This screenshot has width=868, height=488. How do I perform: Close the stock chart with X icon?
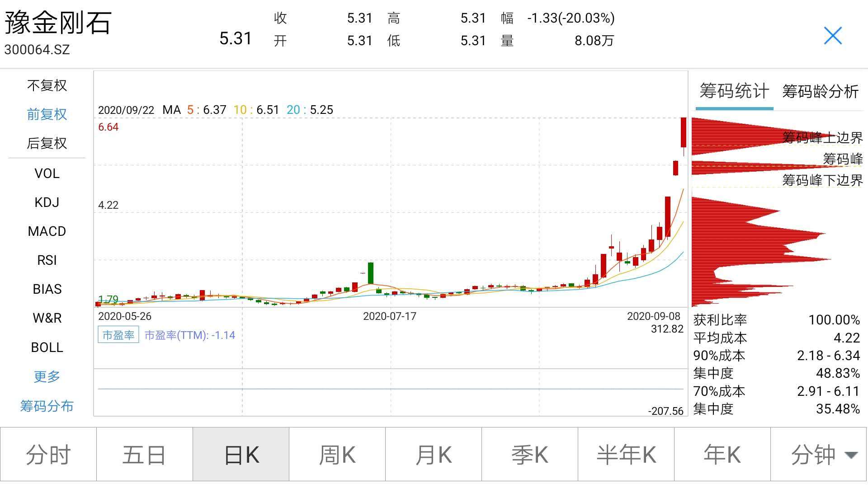(x=832, y=36)
